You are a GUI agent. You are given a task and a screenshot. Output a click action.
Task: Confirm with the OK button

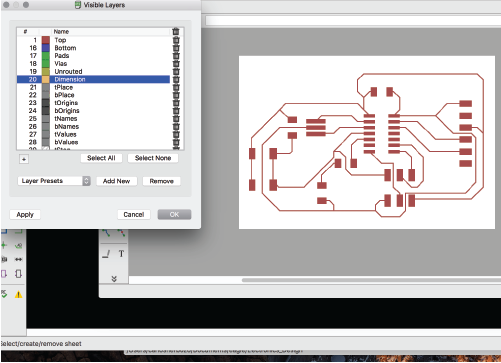pyautogui.click(x=174, y=214)
